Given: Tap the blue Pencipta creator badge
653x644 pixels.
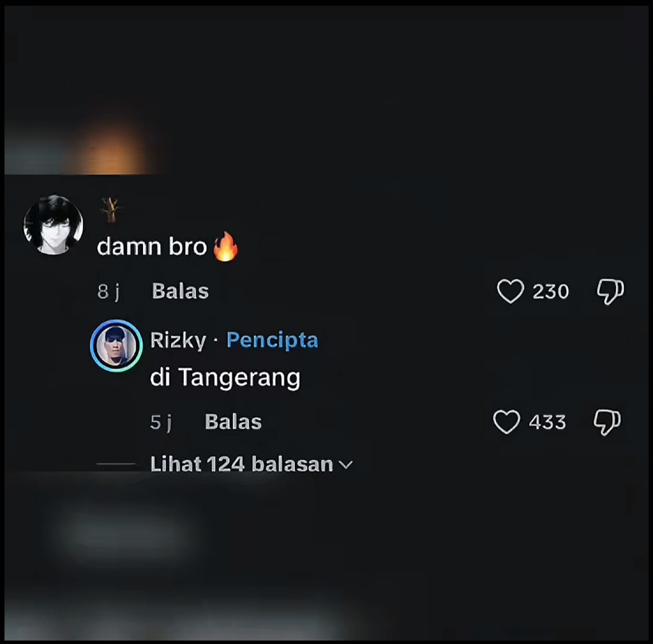Looking at the screenshot, I should point(272,340).
